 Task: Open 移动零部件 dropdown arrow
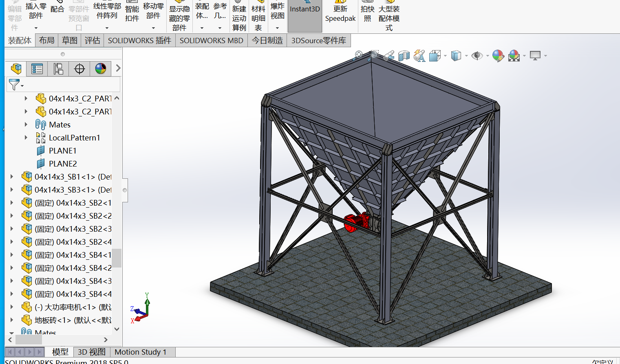point(153,28)
